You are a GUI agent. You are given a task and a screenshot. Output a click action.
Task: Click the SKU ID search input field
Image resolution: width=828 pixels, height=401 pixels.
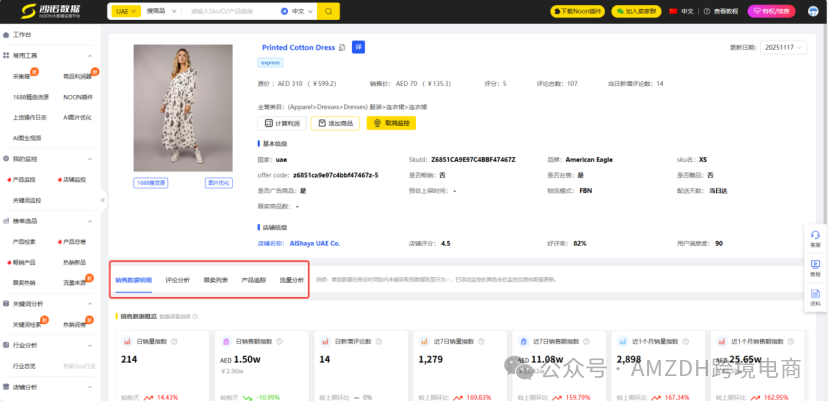pos(240,11)
